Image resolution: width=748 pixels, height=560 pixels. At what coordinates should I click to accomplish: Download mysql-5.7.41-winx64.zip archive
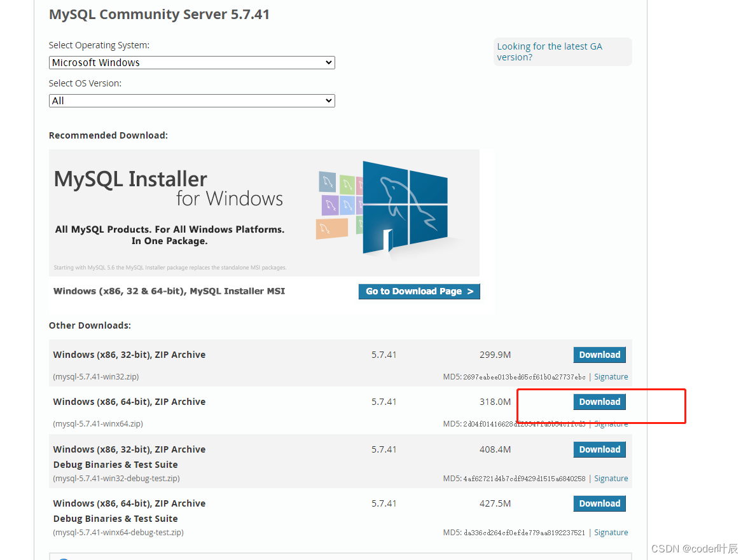[x=600, y=402]
